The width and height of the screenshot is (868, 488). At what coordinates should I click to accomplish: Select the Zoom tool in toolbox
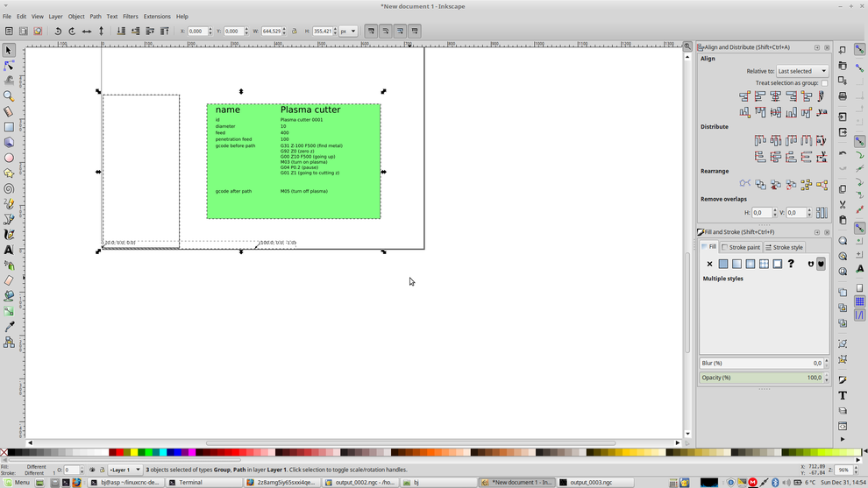coord(9,96)
